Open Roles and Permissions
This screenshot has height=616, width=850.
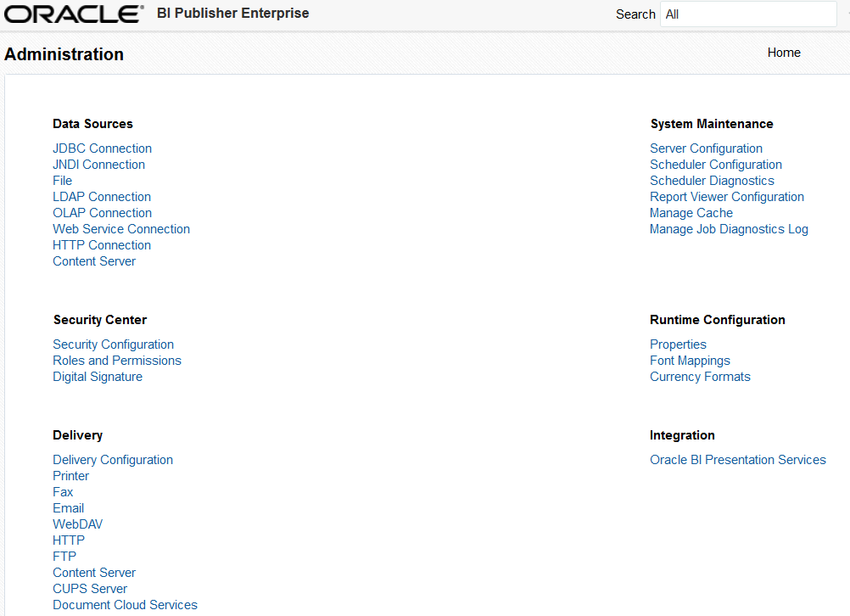[116, 361]
